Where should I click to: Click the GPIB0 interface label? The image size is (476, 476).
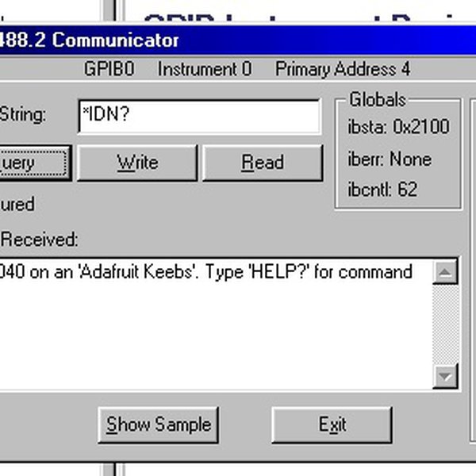point(109,69)
